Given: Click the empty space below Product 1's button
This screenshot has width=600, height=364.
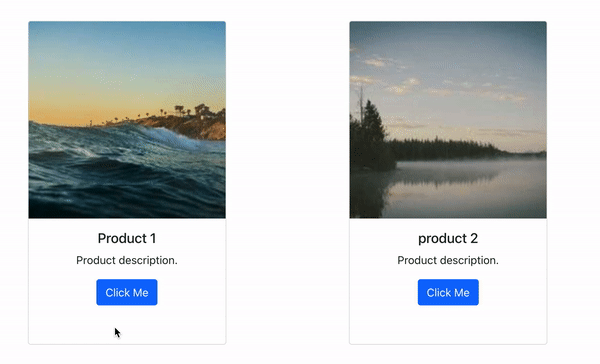Looking at the screenshot, I should (x=127, y=325).
